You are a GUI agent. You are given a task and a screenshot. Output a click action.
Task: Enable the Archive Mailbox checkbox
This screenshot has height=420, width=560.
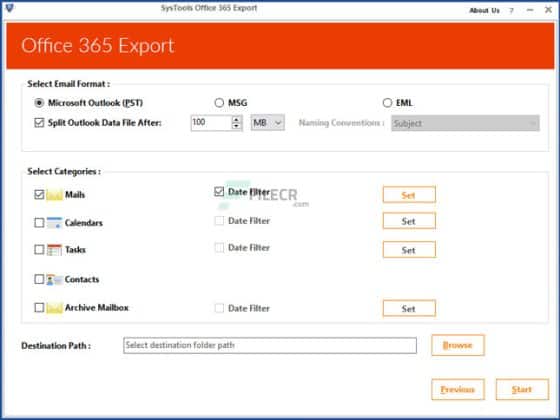[x=39, y=308]
